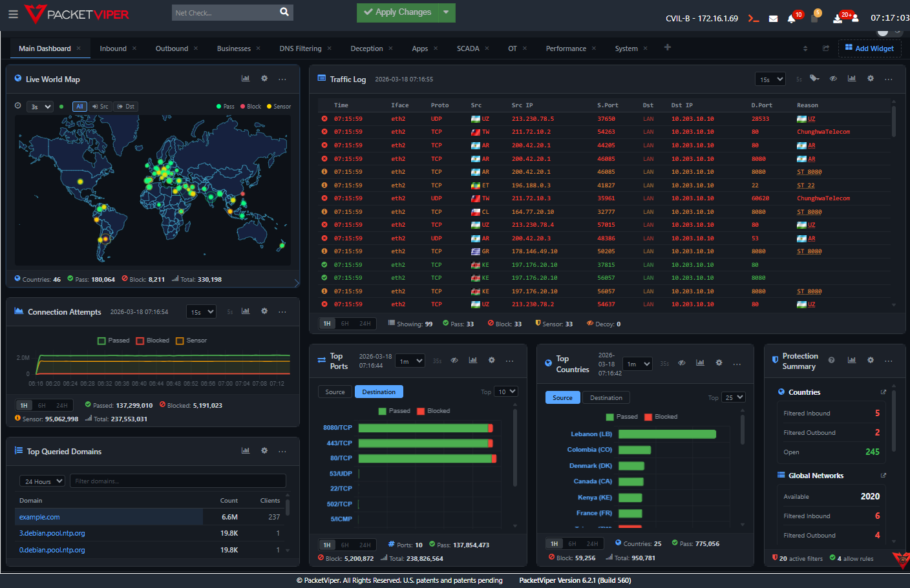Open the 24 Hours dropdown in Top Queried Domains

click(x=41, y=481)
